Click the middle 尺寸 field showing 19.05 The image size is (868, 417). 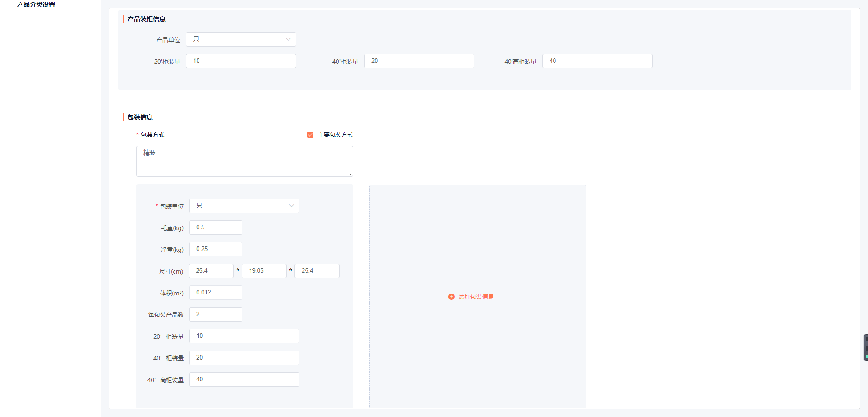click(x=264, y=271)
